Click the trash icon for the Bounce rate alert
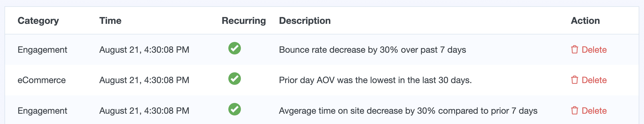This screenshot has width=644, height=124. (574, 50)
